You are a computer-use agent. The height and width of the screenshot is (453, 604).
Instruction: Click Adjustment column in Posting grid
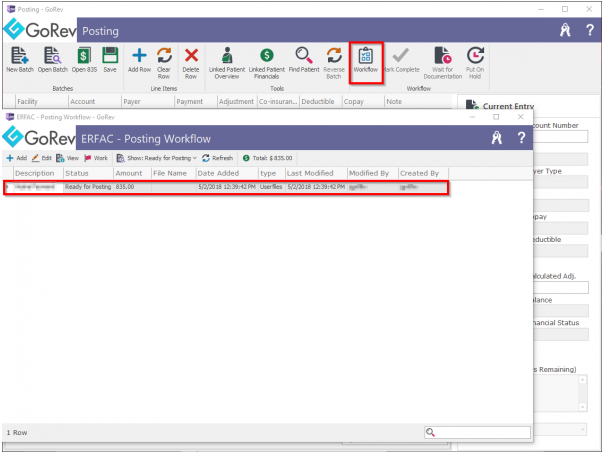[x=237, y=102]
